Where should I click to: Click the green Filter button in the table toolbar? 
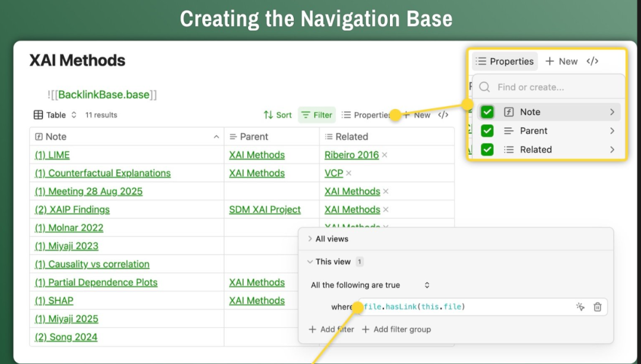(x=317, y=115)
